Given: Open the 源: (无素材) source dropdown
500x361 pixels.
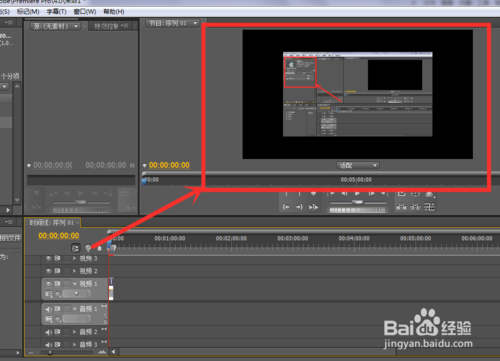Looking at the screenshot, I should [76, 26].
